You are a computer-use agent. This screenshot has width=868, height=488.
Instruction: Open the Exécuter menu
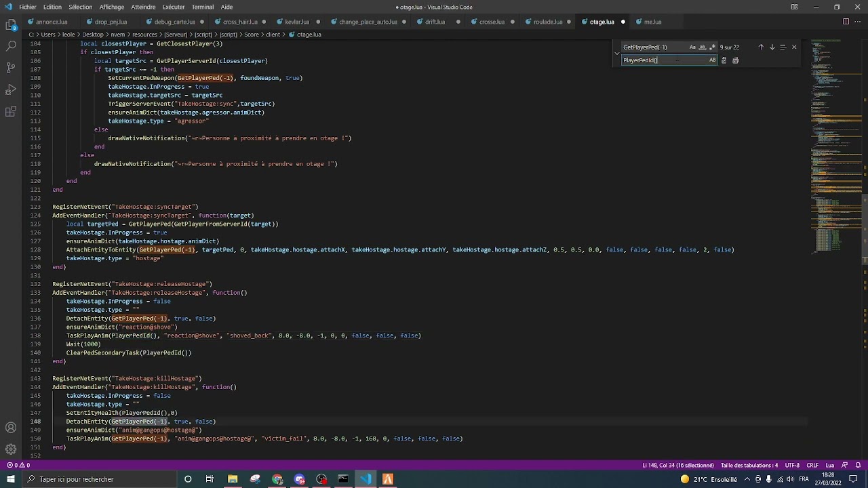click(174, 7)
